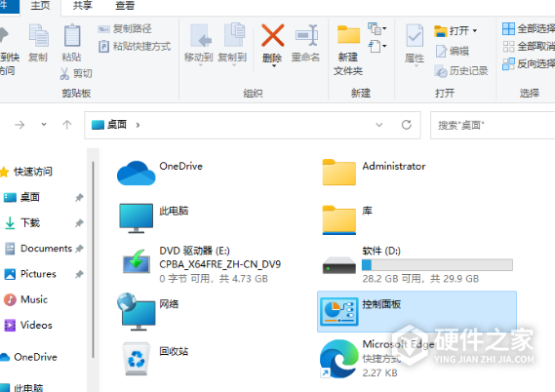The height and width of the screenshot is (392, 555).
Task: Click Select none (全部取消)
Action: click(x=528, y=47)
